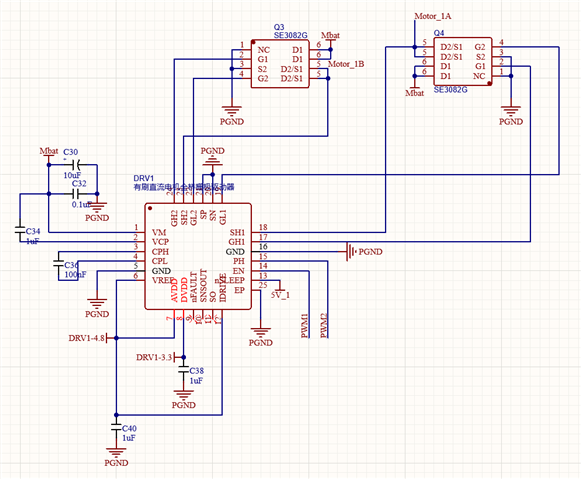The image size is (581, 479).
Task: Select capacitor C38 1uF symbol
Action: (183, 369)
